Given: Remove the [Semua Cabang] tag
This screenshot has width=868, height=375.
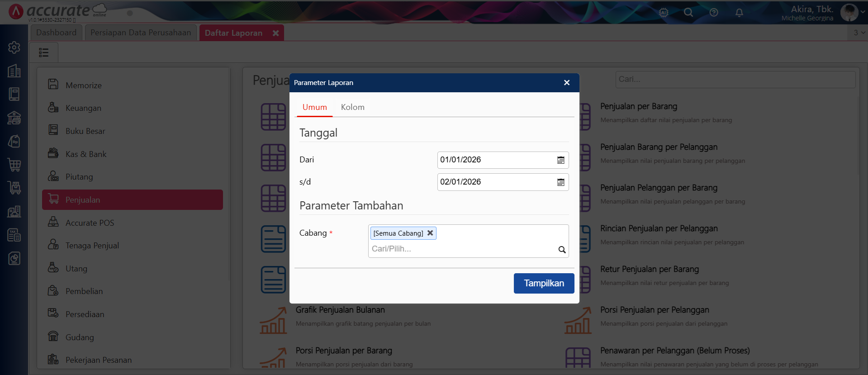Looking at the screenshot, I should [430, 233].
